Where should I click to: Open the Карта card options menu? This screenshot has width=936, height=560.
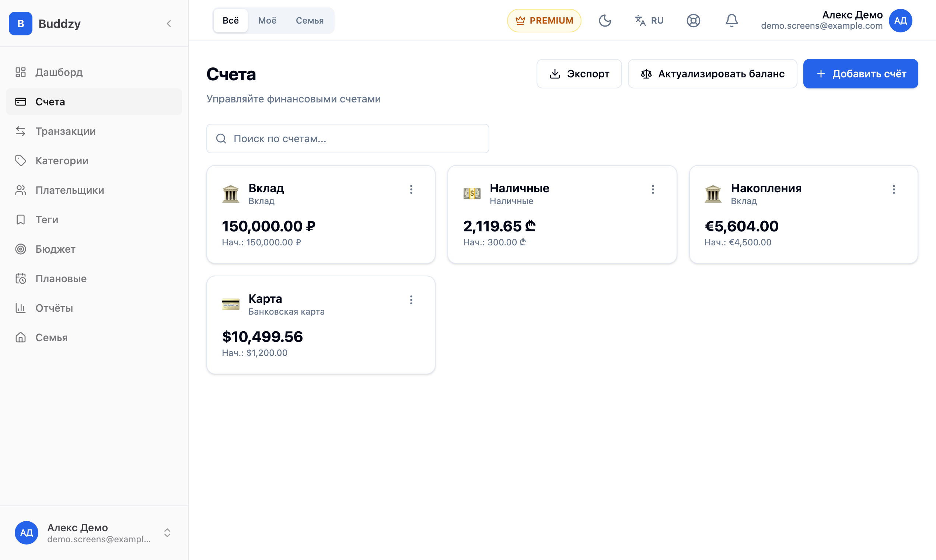pyautogui.click(x=411, y=300)
